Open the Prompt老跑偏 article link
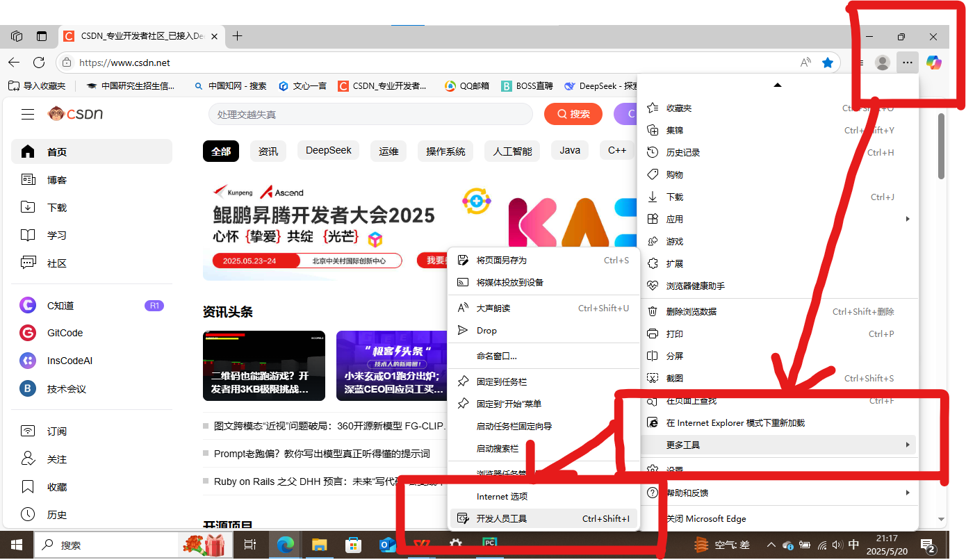This screenshot has height=560, width=966. coord(322,454)
